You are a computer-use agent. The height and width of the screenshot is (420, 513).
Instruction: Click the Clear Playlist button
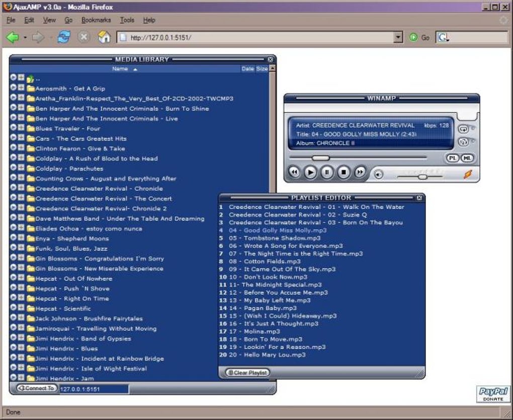tap(247, 373)
